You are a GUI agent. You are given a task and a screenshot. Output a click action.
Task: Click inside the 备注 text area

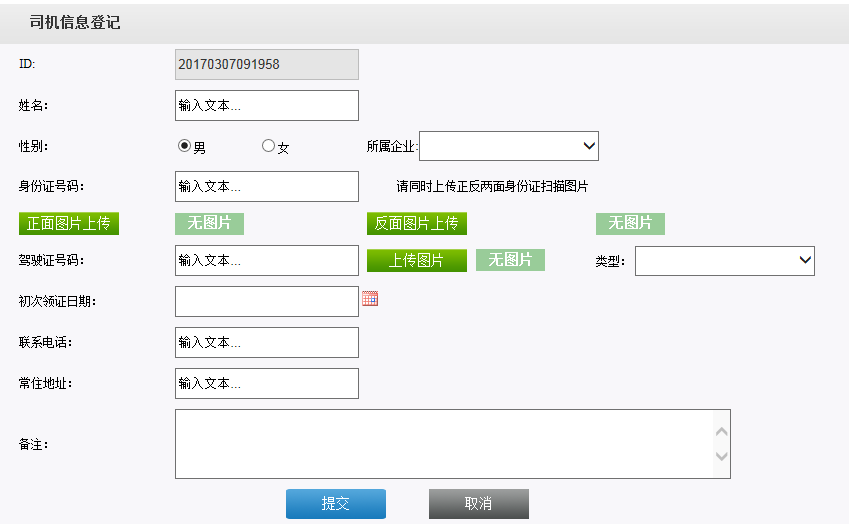(444, 444)
